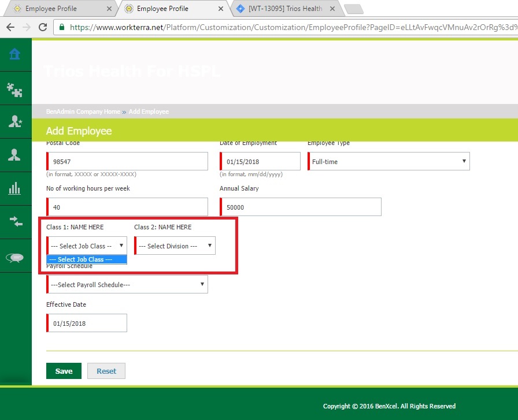Click the Save button
518x420 pixels.
pos(64,371)
